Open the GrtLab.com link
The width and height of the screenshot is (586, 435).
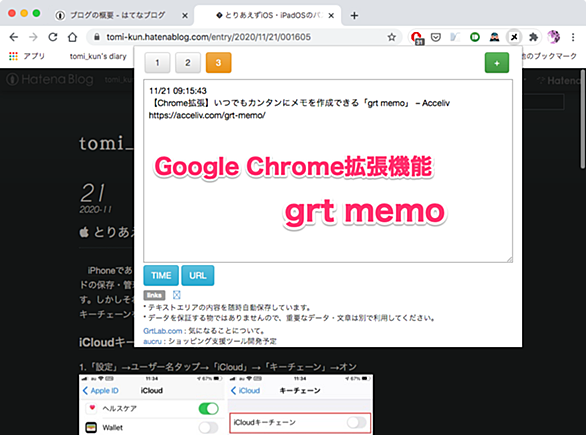[x=163, y=331]
